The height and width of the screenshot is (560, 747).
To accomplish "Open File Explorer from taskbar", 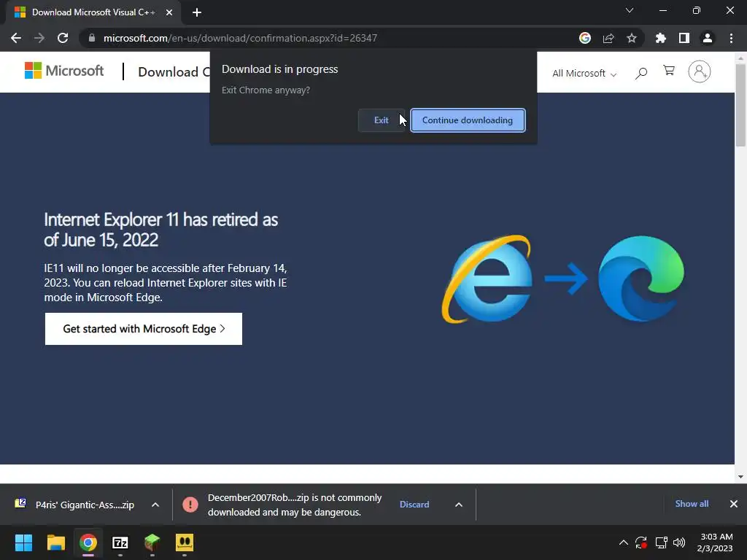I will 55,542.
